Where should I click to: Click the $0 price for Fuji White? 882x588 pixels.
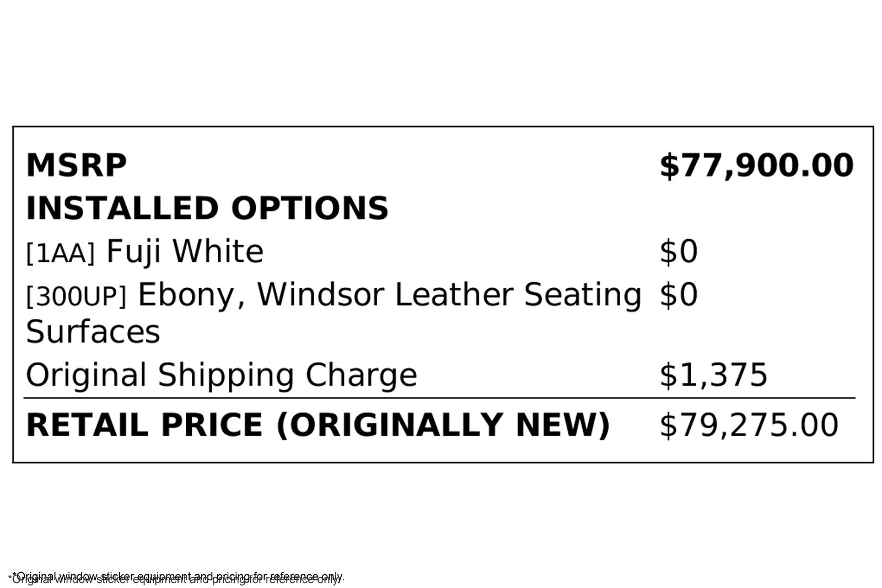[x=679, y=251]
